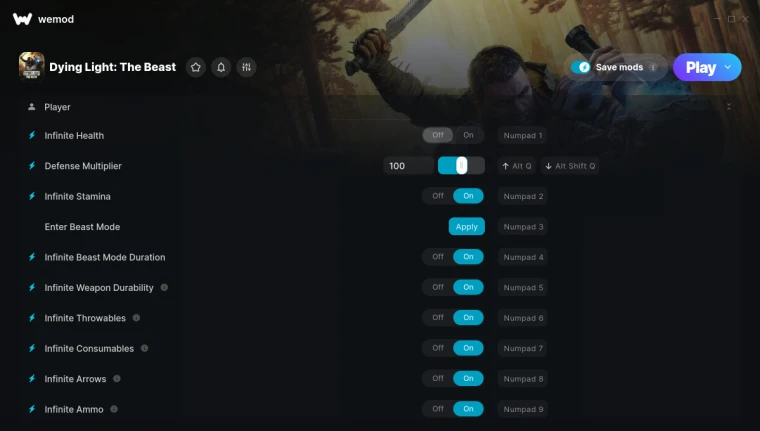The image size is (760, 431).
Task: Adjust the Defense Multiplier slider
Action: click(461, 166)
